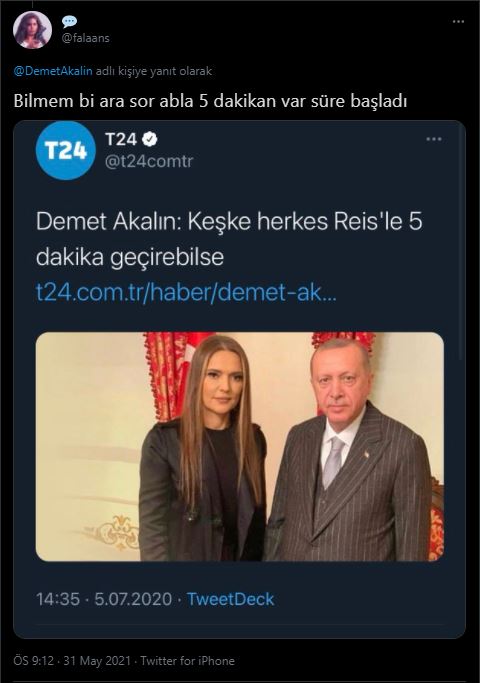480x683 pixels.
Task: Click the Twitter for iPhone source label
Action: [187, 661]
